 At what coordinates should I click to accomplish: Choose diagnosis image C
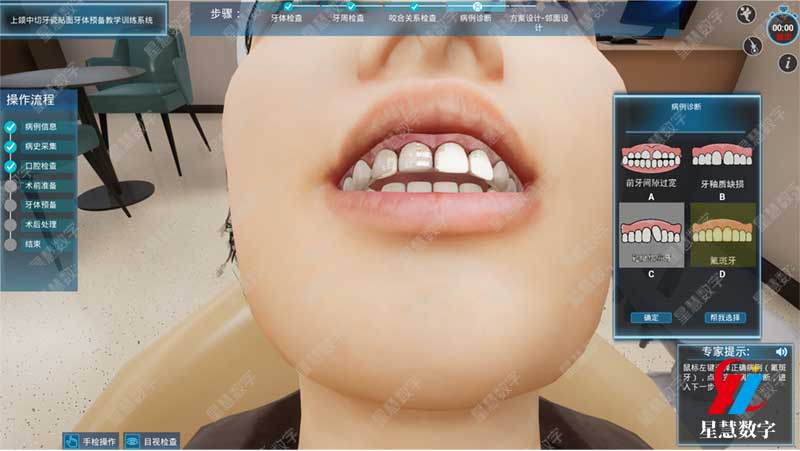tap(651, 236)
